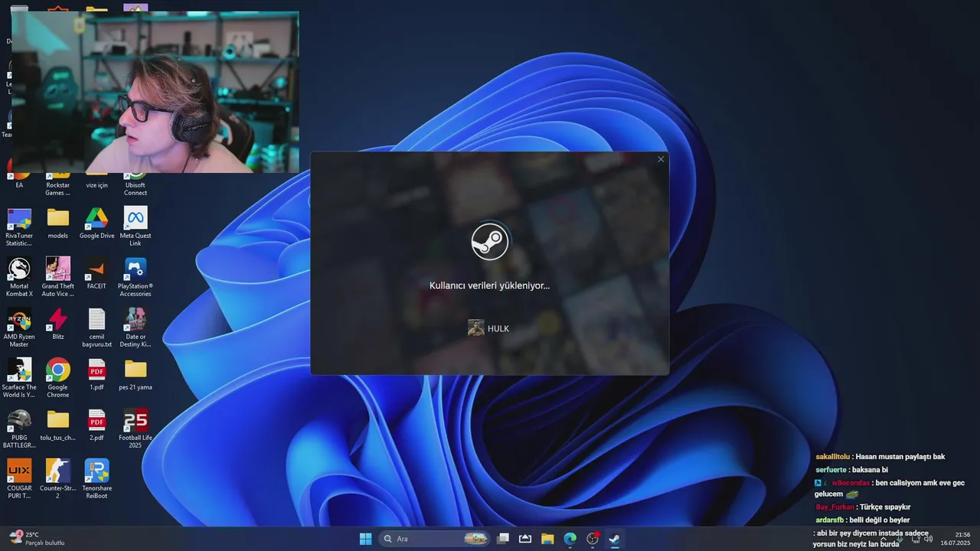Open Tenorshare ReiBoot shortcut
This screenshot has width=980, height=551.
tap(96, 479)
